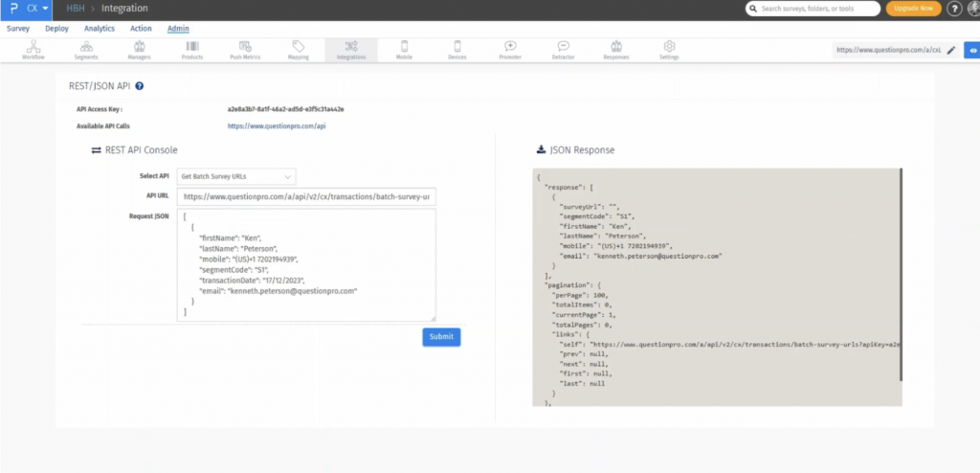Click the "totalPages": 0 response line
This screenshot has width=980, height=473.
click(582, 325)
